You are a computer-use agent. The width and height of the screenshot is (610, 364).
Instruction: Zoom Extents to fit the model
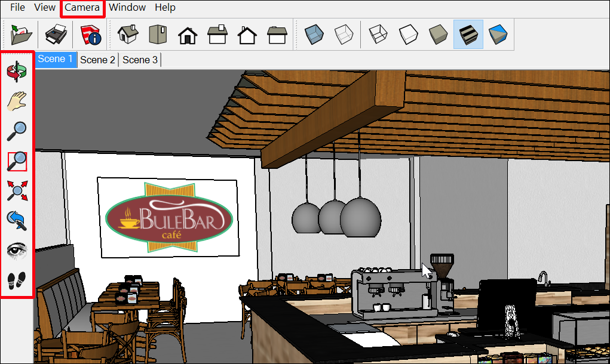17,190
